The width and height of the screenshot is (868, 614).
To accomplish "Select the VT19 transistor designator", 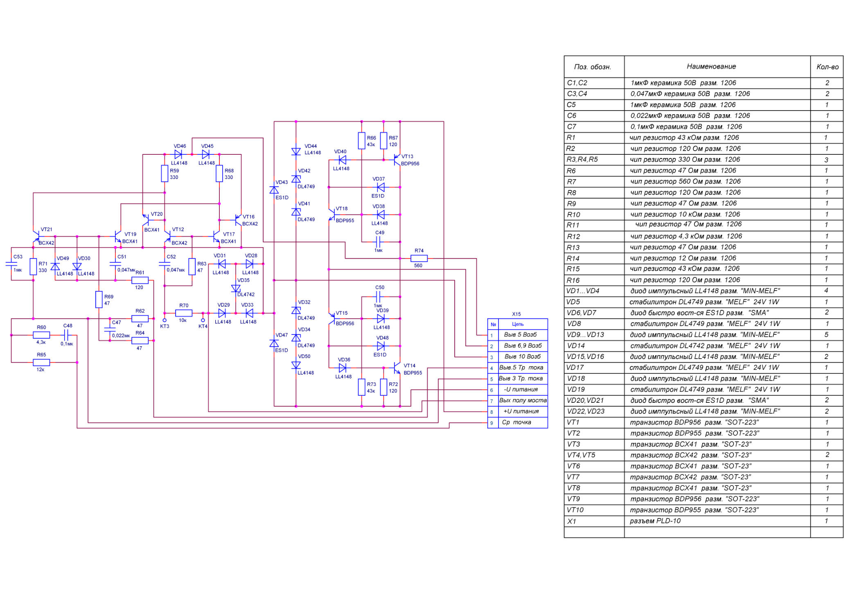I will tap(131, 234).
